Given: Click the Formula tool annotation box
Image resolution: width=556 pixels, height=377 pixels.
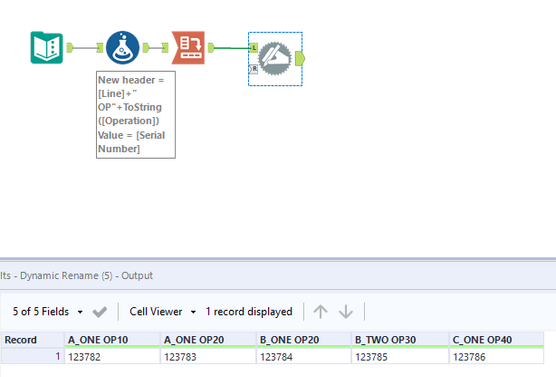Looking at the screenshot, I should (136, 115).
